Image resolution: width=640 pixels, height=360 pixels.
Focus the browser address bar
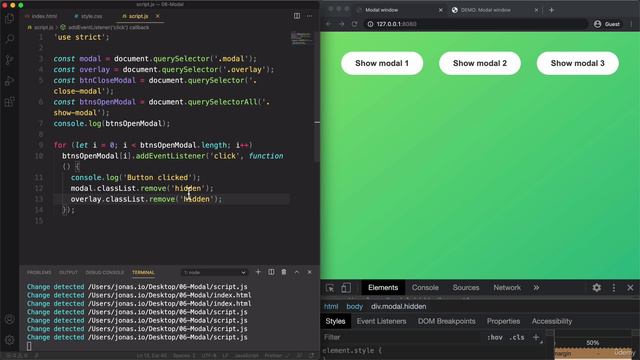pyautogui.click(x=476, y=24)
